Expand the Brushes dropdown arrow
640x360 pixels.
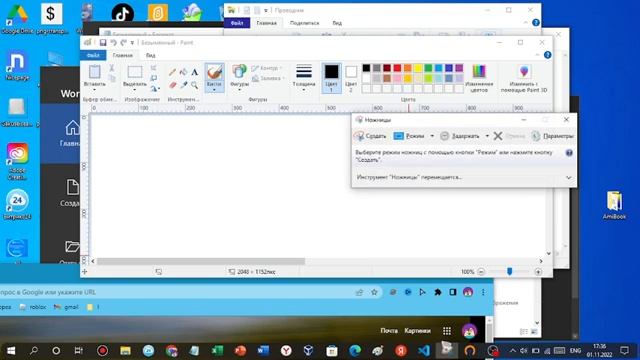tap(214, 90)
